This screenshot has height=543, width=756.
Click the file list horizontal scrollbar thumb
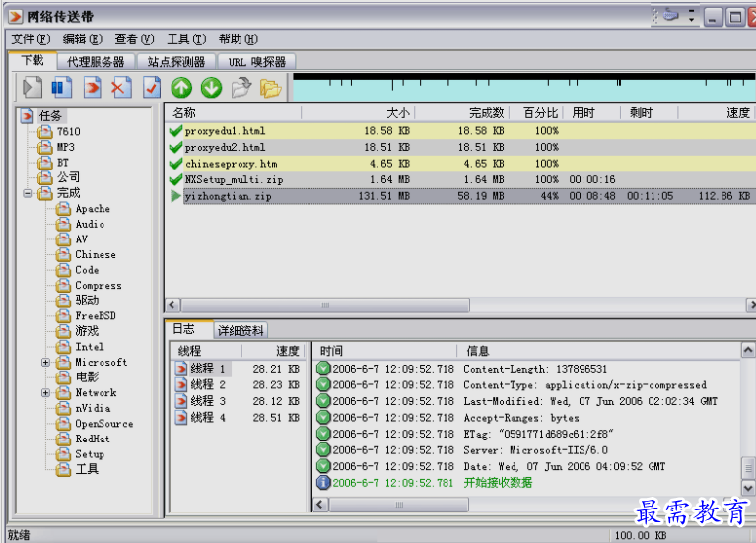325,305
